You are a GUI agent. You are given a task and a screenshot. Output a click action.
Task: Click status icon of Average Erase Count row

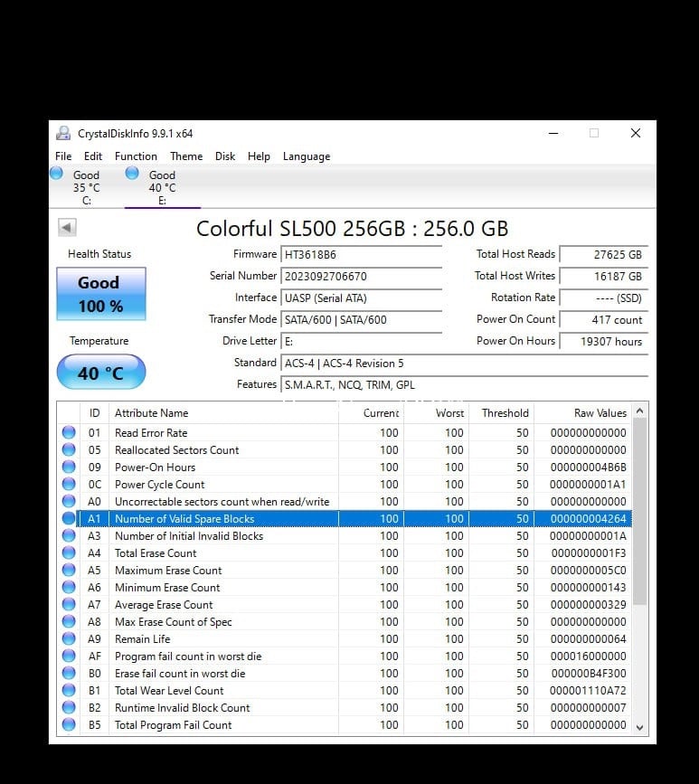(x=69, y=604)
